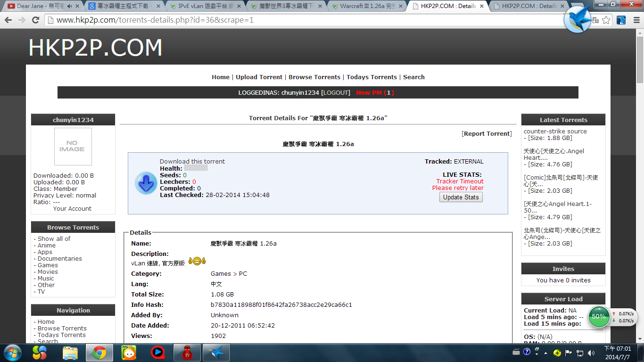Click the Chrome icon in the taskbar

(99, 353)
